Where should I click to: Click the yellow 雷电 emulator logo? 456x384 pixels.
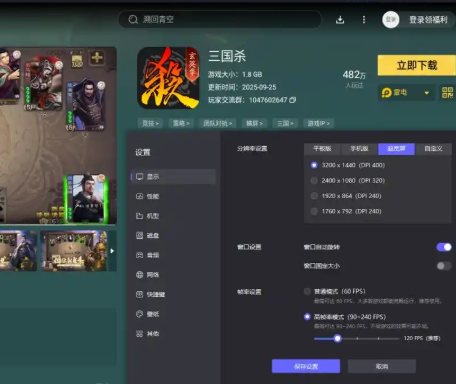[x=387, y=93]
